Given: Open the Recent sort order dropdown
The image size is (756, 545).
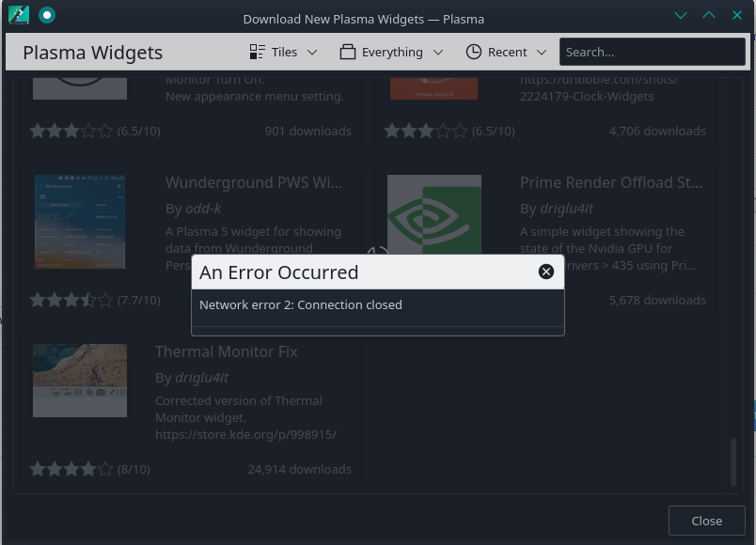Looking at the screenshot, I should (x=506, y=52).
